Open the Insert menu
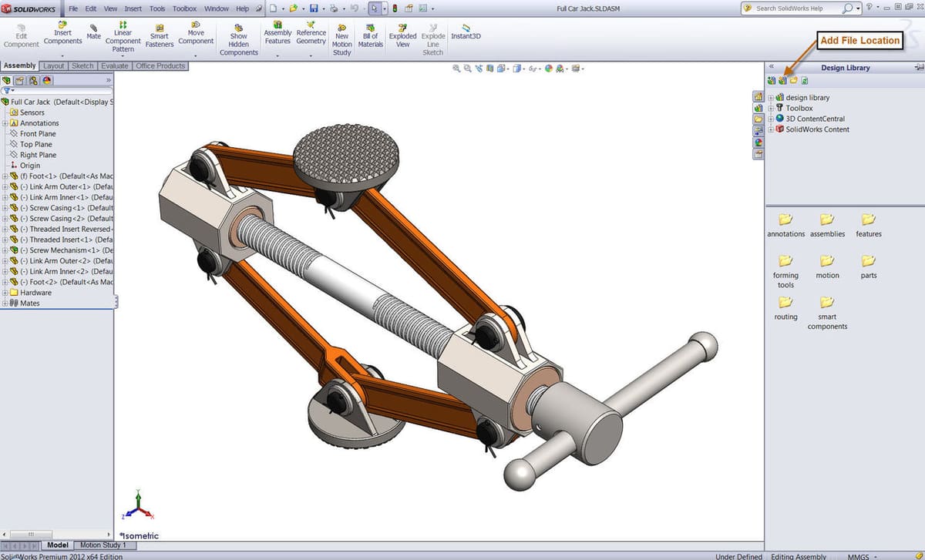The width and height of the screenshot is (925, 560). coord(133,8)
